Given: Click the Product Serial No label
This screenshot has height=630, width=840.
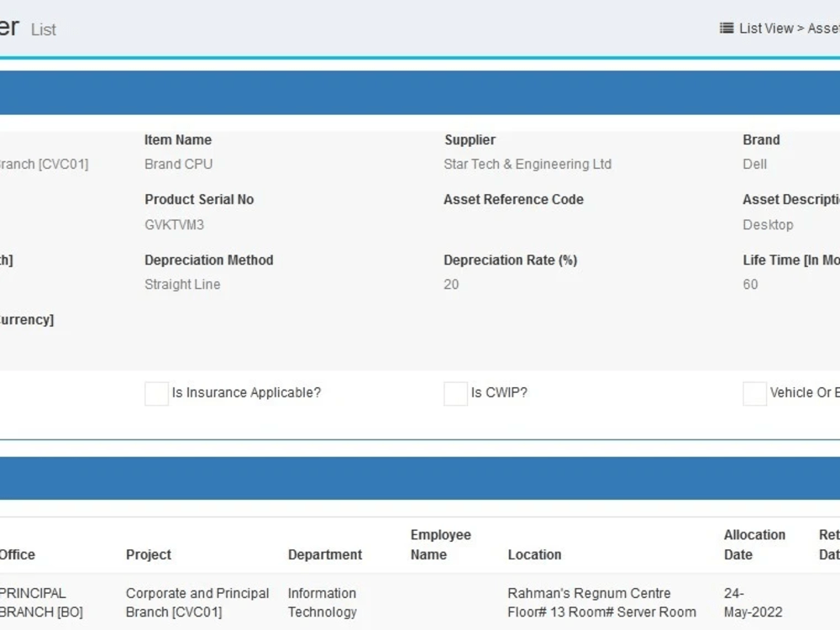Looking at the screenshot, I should (199, 199).
